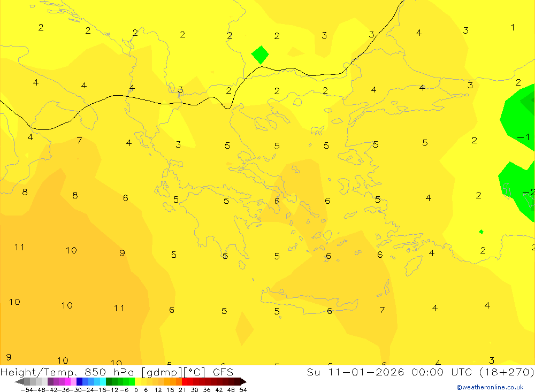Click the gray arrow start of the legend

[x=19, y=382]
